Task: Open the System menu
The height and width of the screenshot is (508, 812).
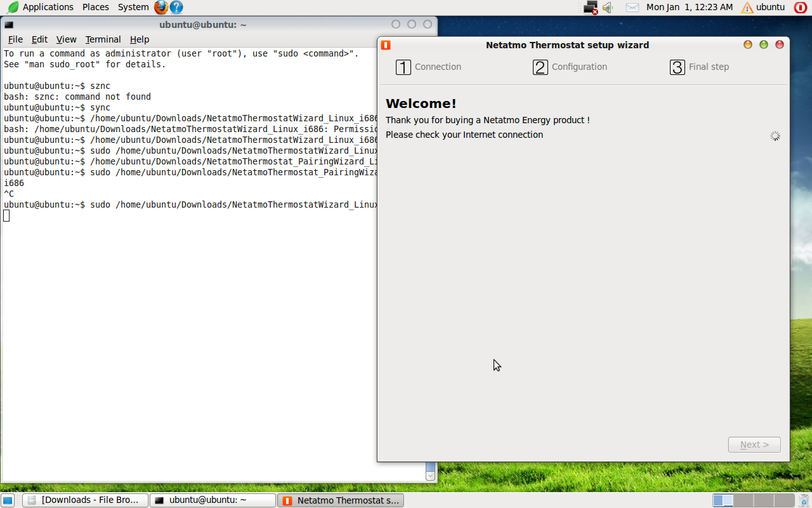Action: (x=133, y=8)
